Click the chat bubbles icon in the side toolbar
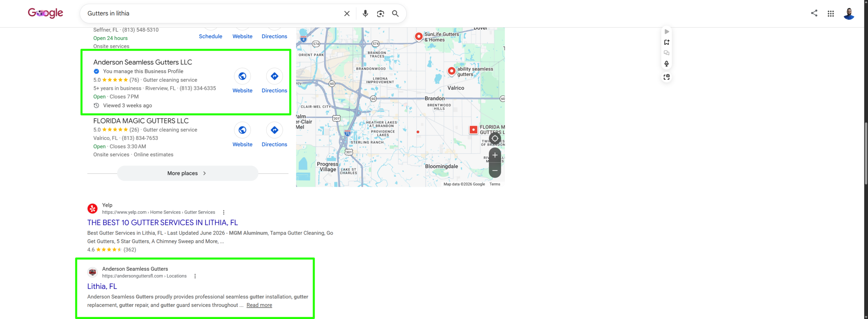The image size is (868, 319). pos(667,53)
